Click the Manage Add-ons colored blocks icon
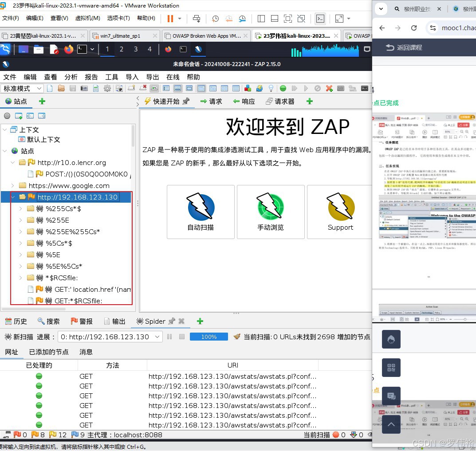The height and width of the screenshot is (451, 476). coord(248,88)
